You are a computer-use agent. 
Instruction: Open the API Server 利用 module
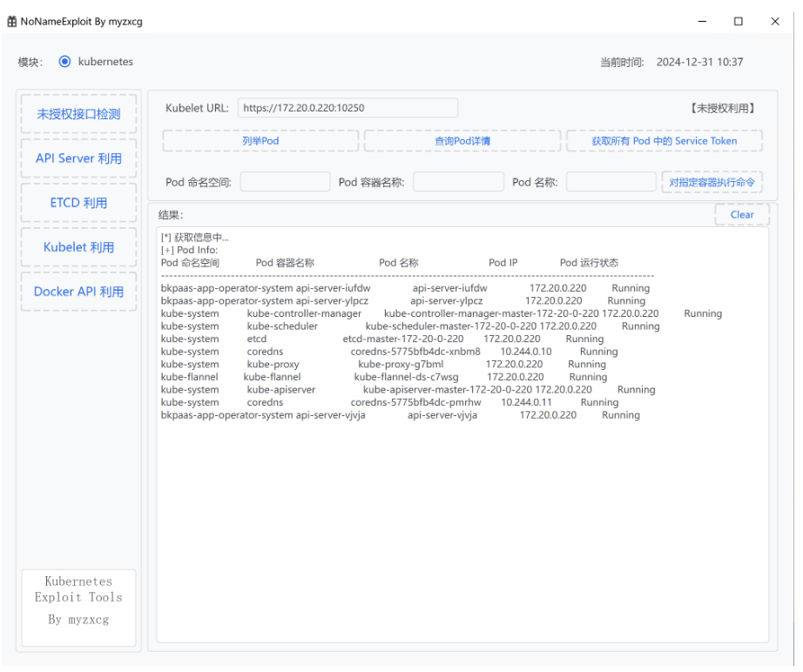pos(79,158)
